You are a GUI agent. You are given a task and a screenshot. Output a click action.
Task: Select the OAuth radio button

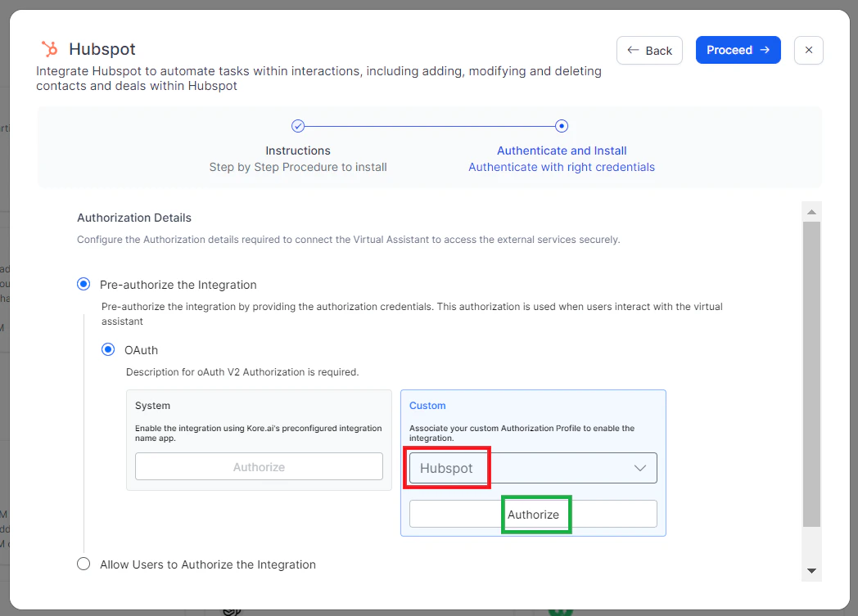(107, 349)
